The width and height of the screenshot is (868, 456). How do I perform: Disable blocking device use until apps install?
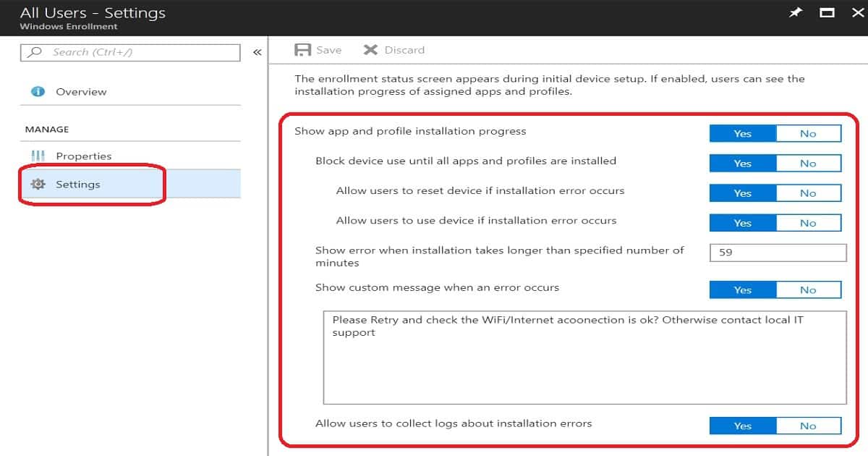(x=809, y=163)
